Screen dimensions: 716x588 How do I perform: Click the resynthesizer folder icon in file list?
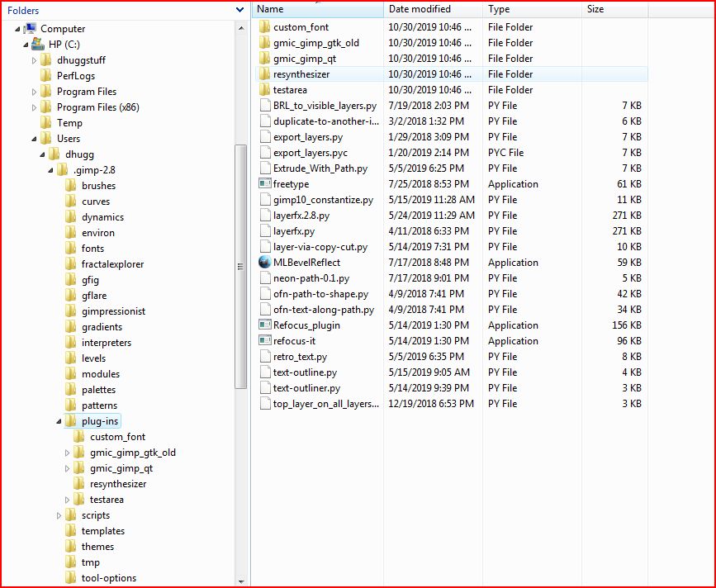[x=265, y=74]
